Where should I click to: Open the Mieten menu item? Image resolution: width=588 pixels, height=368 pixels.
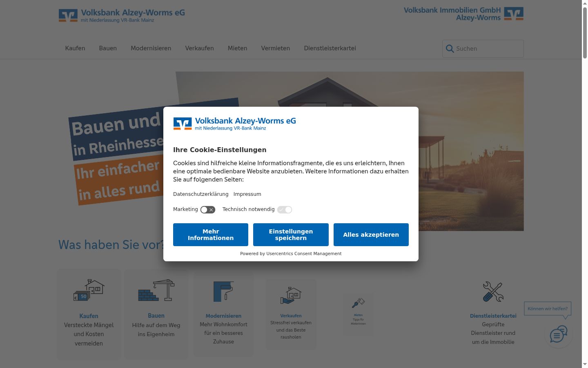pyautogui.click(x=238, y=48)
